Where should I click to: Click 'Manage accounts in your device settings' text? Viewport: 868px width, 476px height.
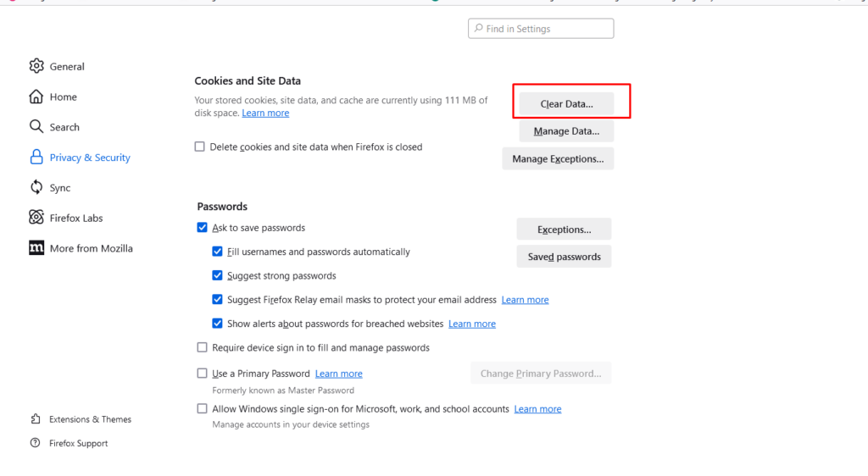pyautogui.click(x=291, y=424)
